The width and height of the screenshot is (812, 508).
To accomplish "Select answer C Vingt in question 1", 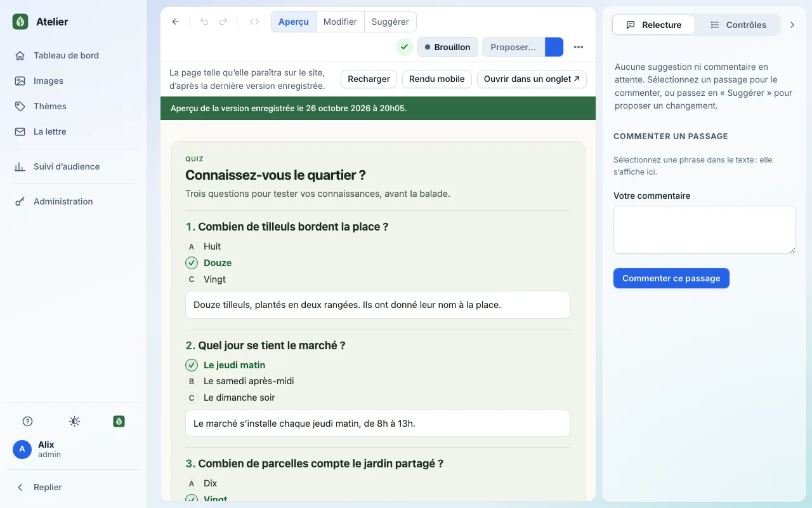I will [x=206, y=279].
